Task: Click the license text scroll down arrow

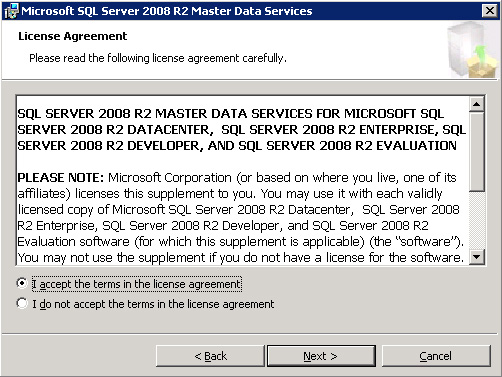Action: coord(476,257)
